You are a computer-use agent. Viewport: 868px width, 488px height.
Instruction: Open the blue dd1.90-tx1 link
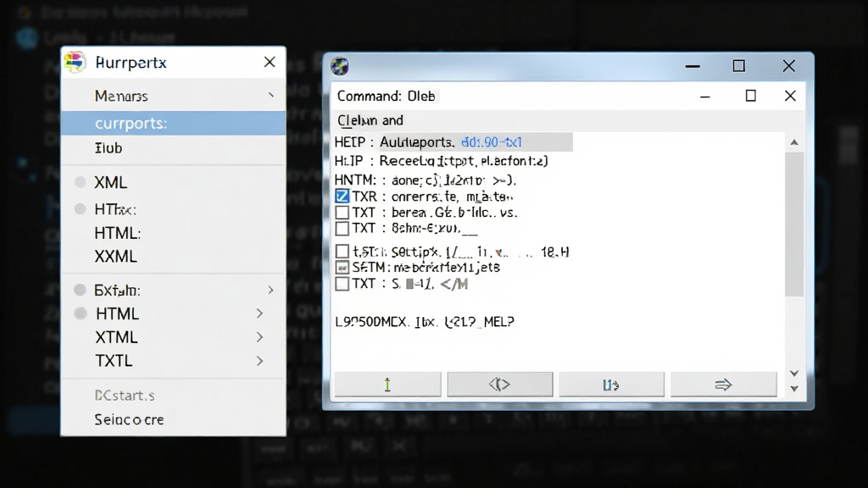click(x=491, y=142)
